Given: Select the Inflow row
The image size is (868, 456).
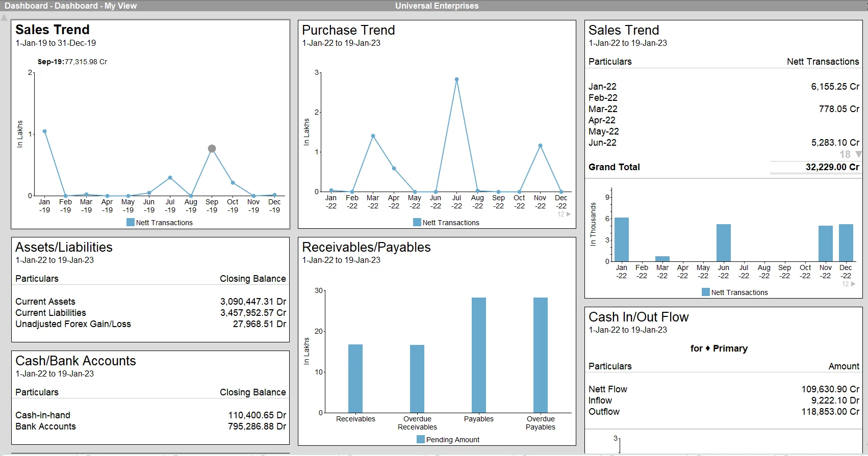Looking at the screenshot, I should pyautogui.click(x=724, y=400).
